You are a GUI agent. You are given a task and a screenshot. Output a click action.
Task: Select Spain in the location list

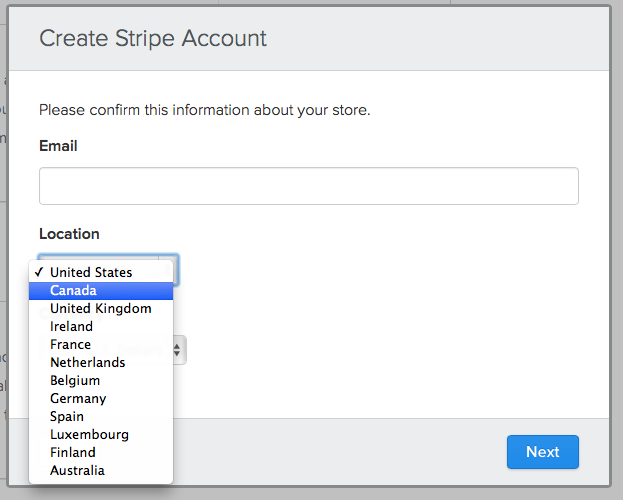point(101,417)
